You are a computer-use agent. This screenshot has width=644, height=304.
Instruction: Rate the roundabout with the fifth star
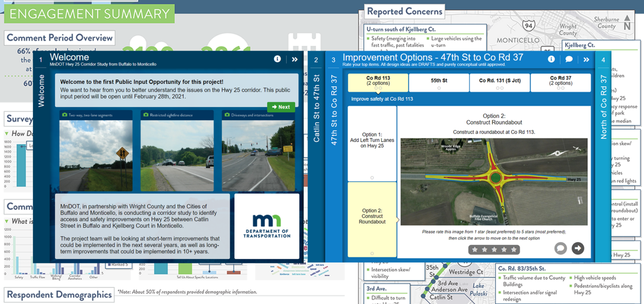coord(514,250)
